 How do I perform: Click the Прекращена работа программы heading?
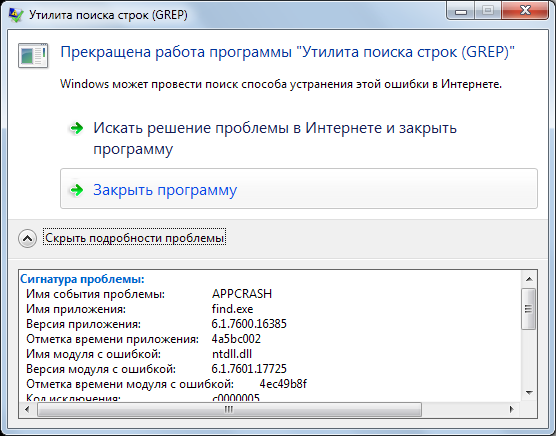point(287,52)
